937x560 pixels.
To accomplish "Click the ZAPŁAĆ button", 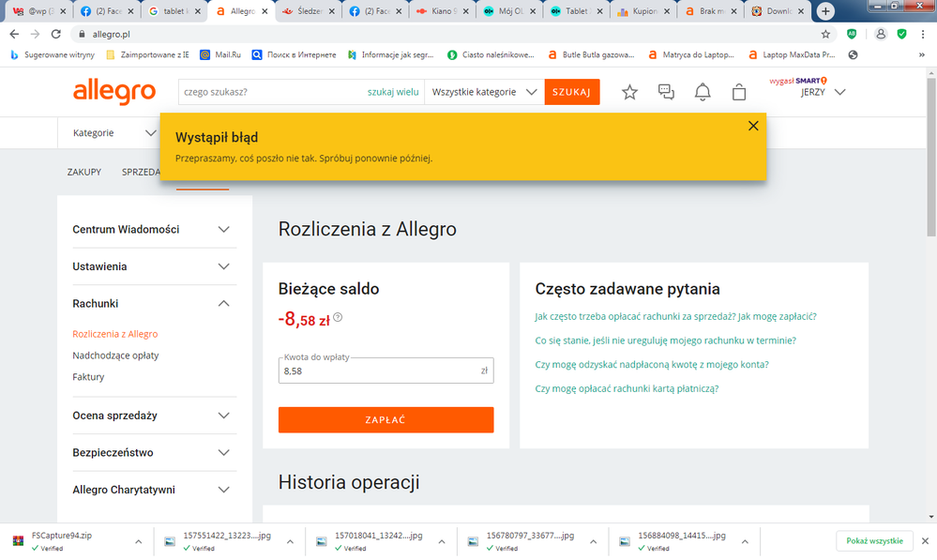I will (x=386, y=419).
